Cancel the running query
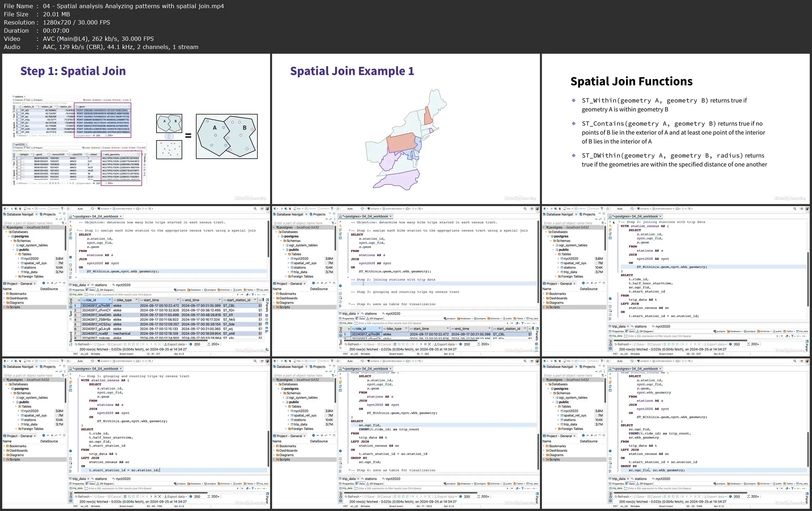The image size is (812, 511). pos(115,344)
